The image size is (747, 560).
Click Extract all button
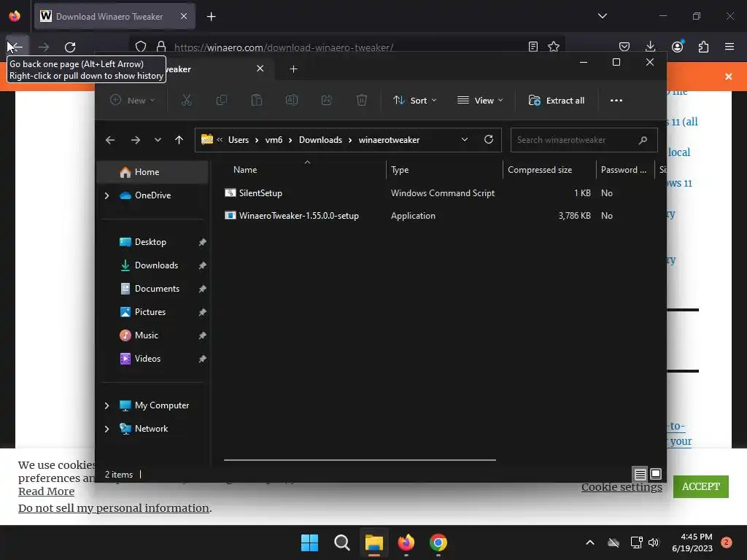(x=557, y=101)
